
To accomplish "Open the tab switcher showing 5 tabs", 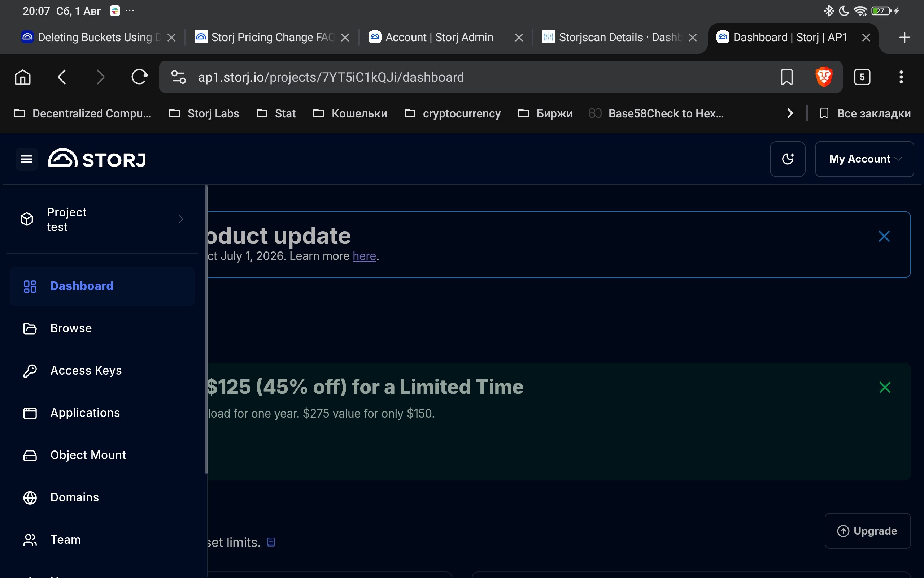I will [x=862, y=77].
